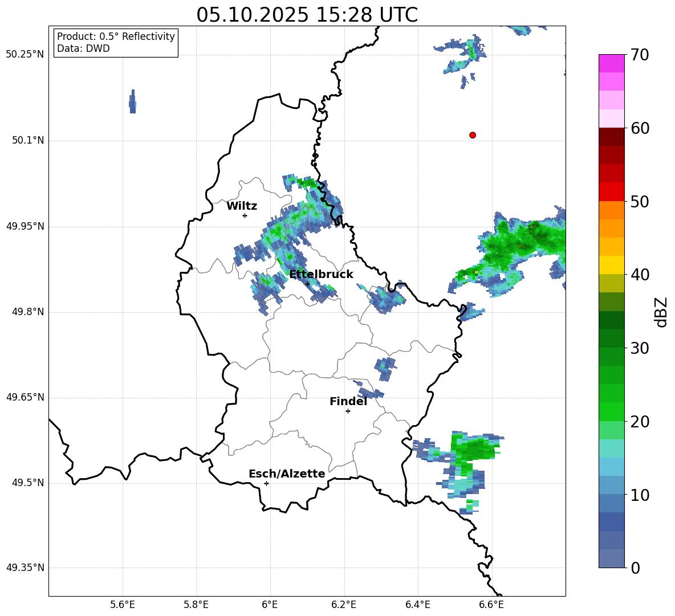
Task: Click the bright green colorbar segment above 20
Action: pyautogui.click(x=611, y=411)
